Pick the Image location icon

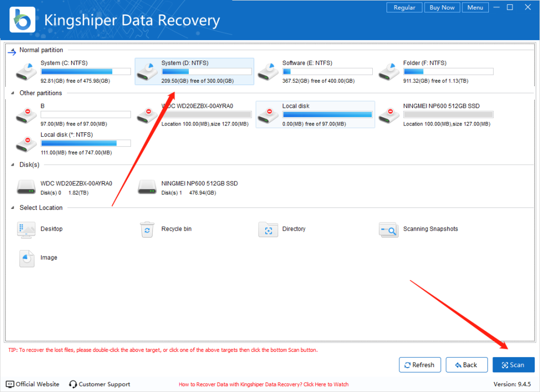(26, 259)
